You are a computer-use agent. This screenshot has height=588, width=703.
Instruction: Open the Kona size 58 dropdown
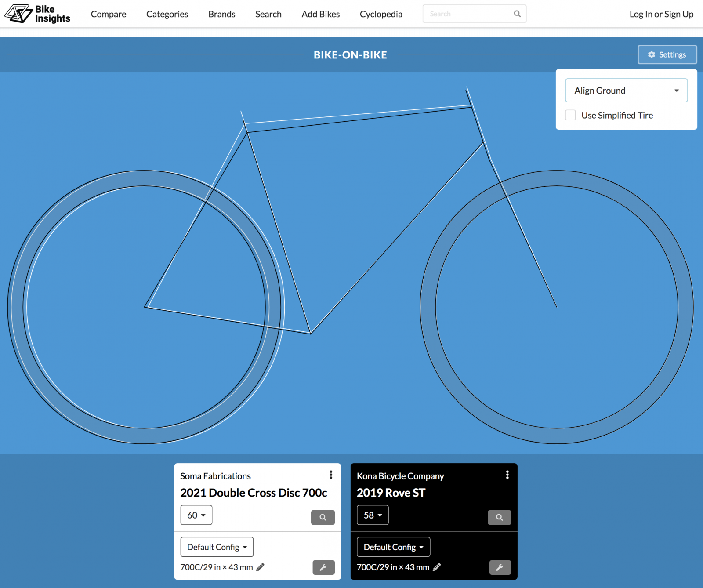point(373,515)
